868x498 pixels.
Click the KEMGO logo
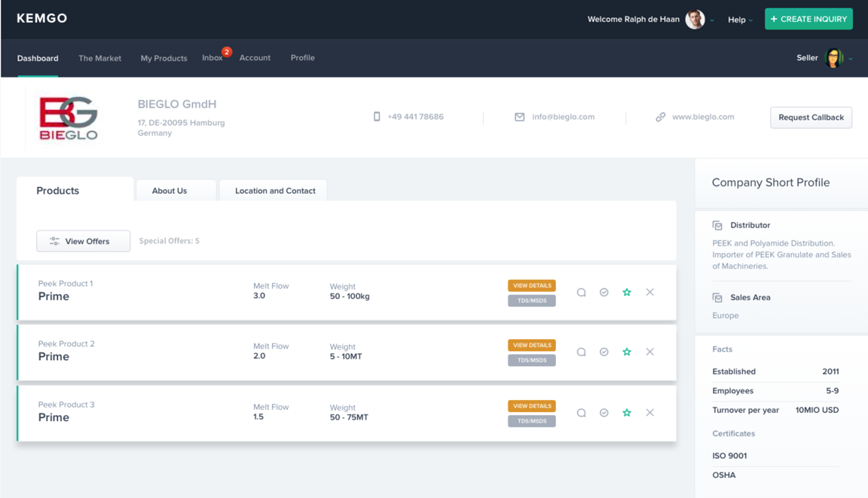point(41,18)
